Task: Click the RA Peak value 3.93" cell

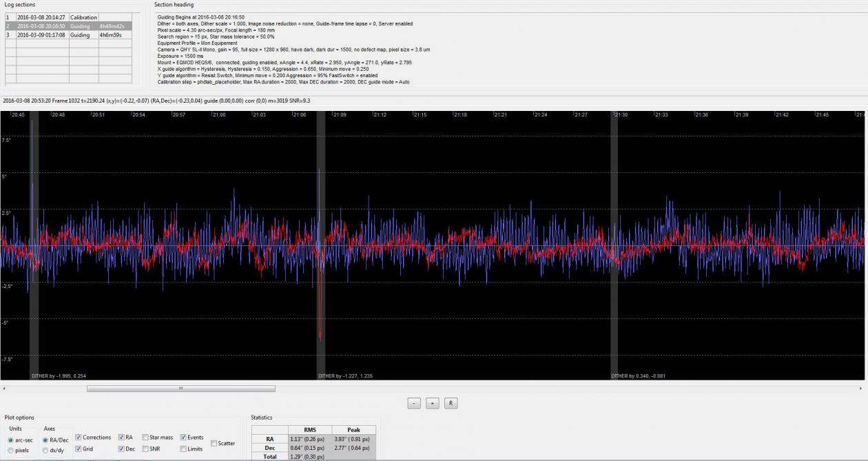Action: [353, 438]
